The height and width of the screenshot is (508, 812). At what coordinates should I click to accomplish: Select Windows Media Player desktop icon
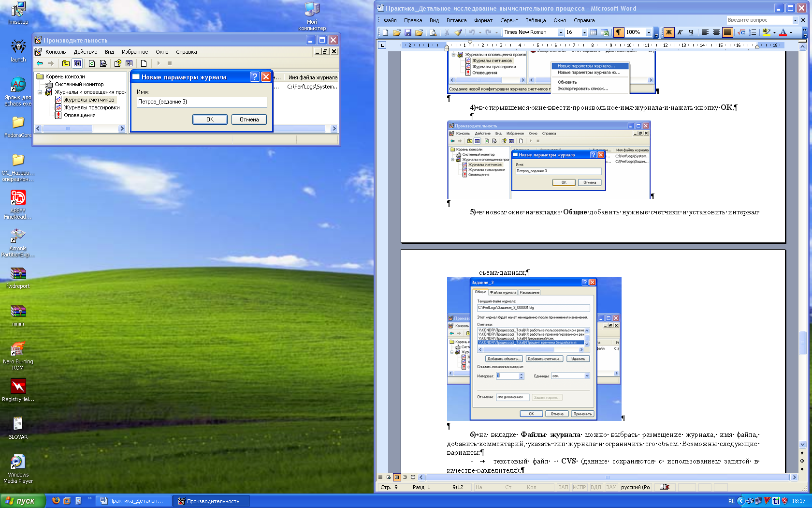18,469
